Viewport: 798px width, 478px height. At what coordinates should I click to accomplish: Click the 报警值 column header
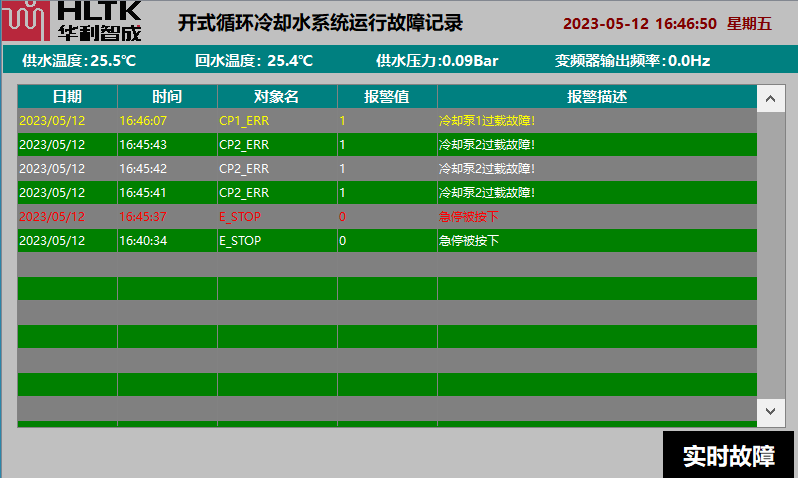coord(387,97)
